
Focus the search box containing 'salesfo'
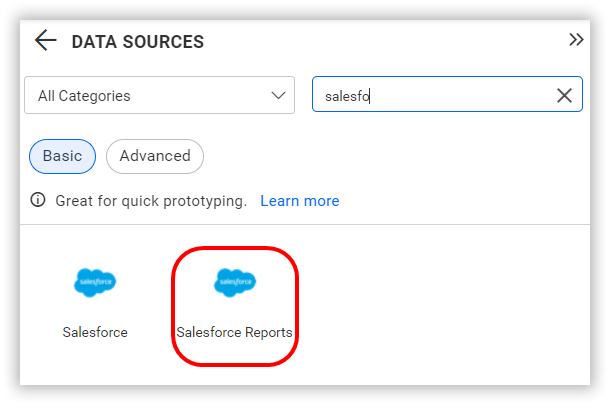447,95
